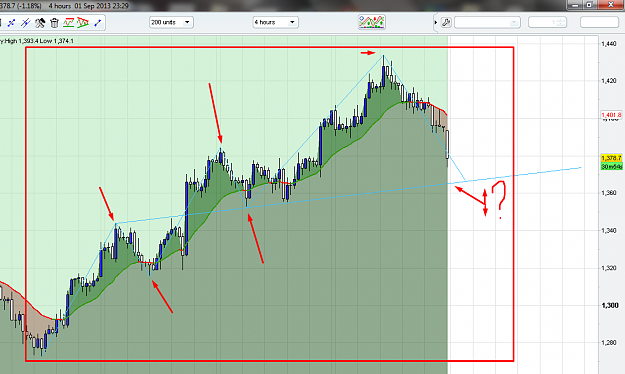
Task: Select the red-green triangle pattern tool
Action: coord(83,23)
